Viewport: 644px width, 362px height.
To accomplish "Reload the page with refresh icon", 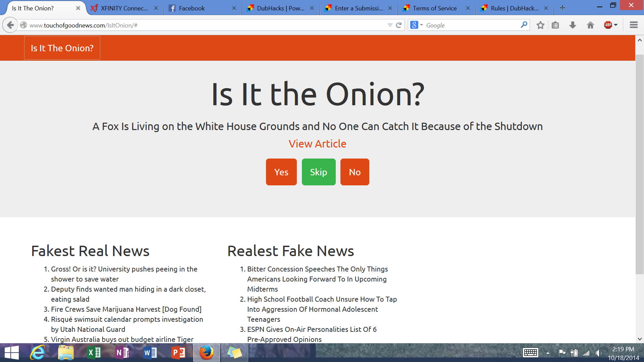I will coord(399,25).
